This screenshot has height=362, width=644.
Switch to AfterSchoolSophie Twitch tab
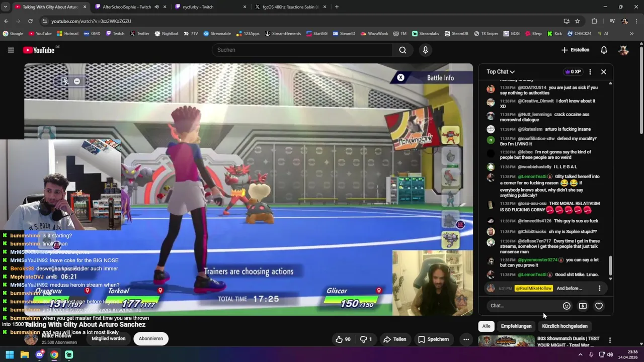coord(127,7)
